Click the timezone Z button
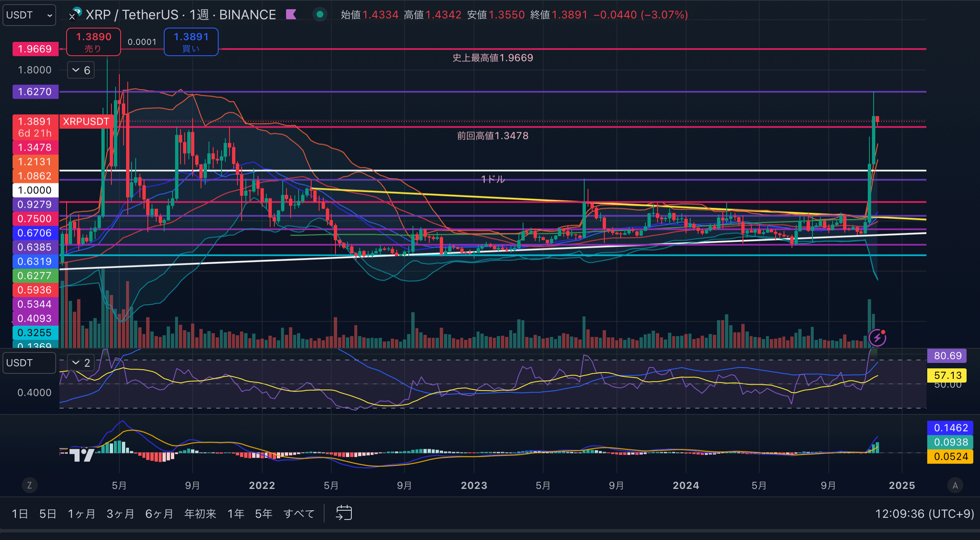This screenshot has width=980, height=540. 29,486
